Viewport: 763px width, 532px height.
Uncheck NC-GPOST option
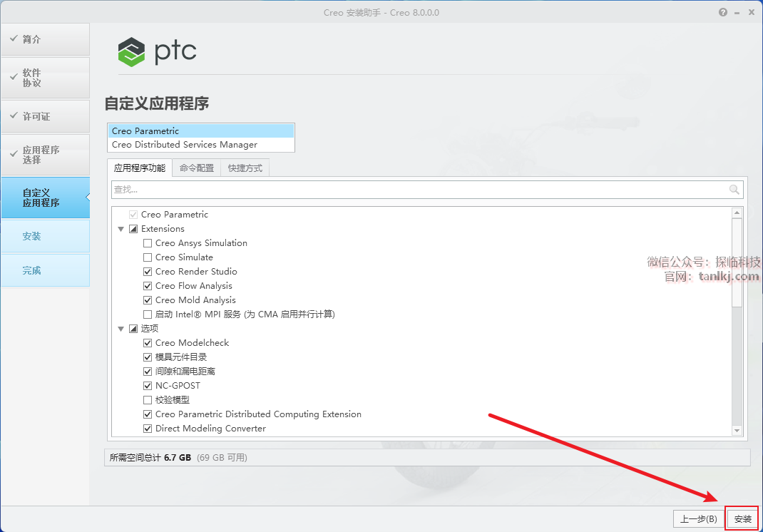[148, 386]
